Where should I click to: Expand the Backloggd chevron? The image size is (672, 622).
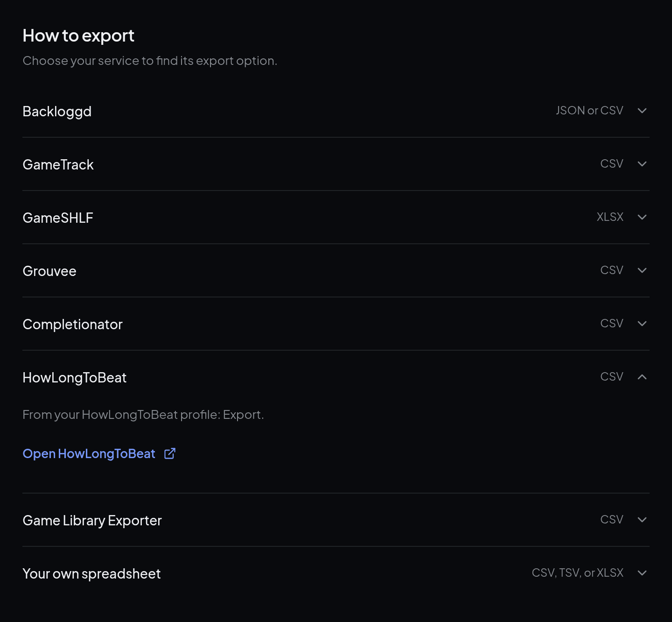(x=642, y=111)
